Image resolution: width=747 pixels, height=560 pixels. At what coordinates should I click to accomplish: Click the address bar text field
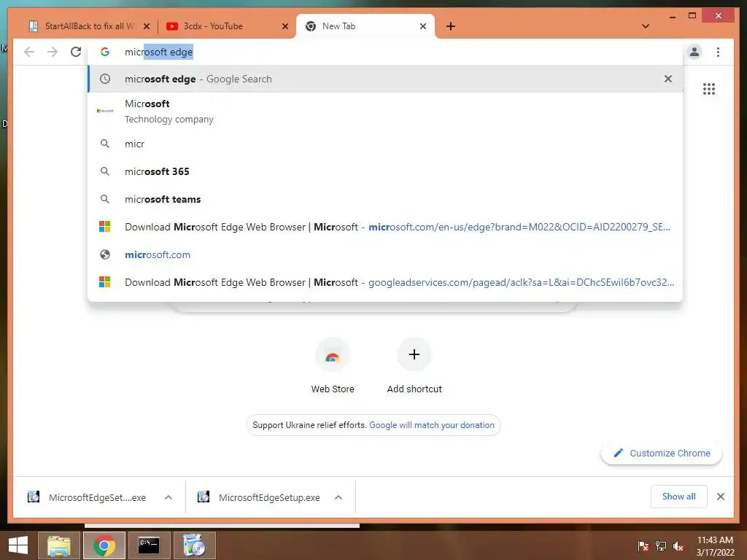(385, 52)
